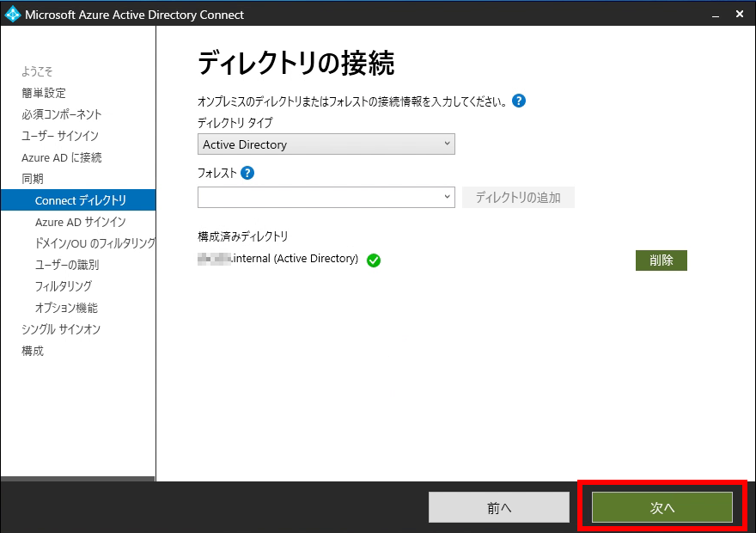Viewport: 756px width, 533px height.
Task: Delete the configured directory with 削除
Action: tap(661, 260)
